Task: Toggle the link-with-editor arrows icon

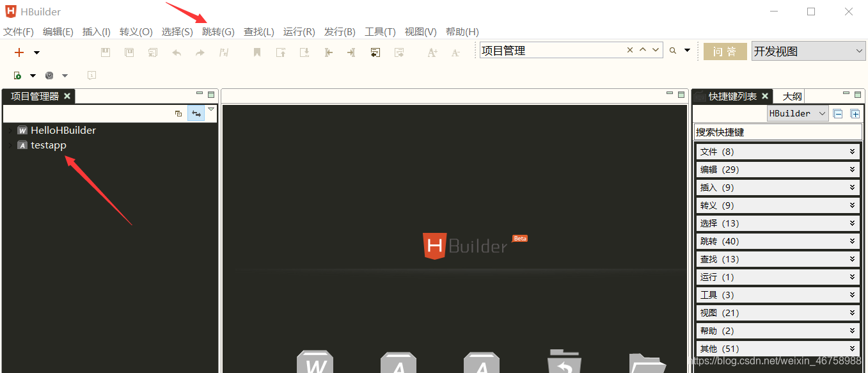Action: tap(196, 113)
